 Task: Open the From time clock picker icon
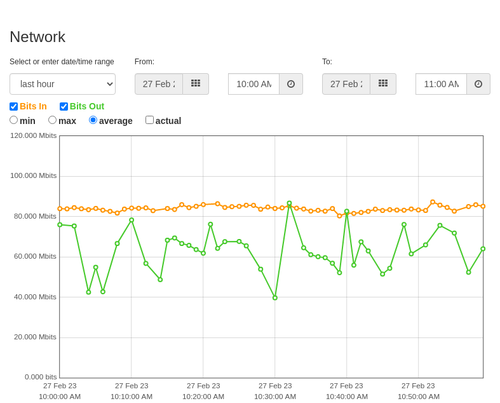tap(291, 84)
